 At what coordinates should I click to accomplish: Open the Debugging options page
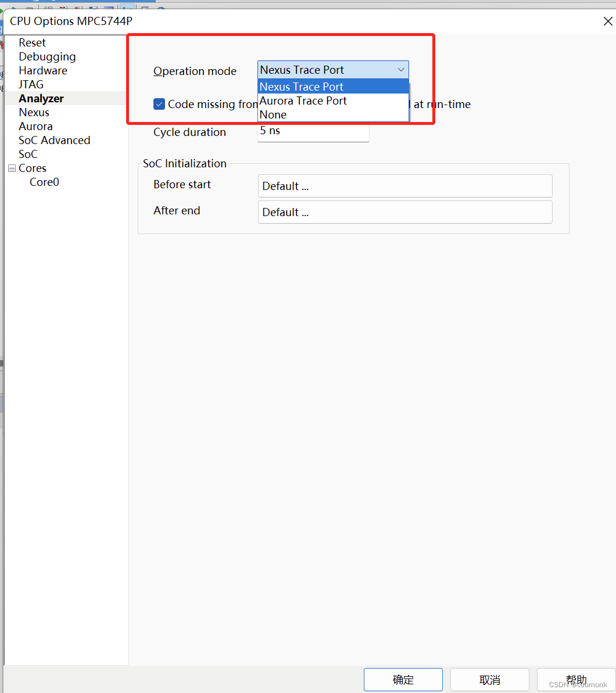pyautogui.click(x=47, y=56)
